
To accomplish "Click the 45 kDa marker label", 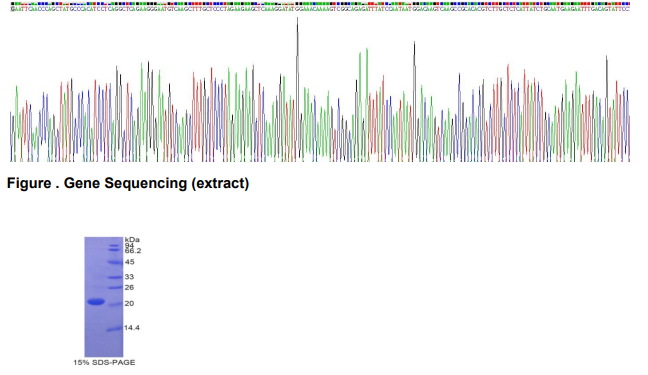I will (x=129, y=262).
